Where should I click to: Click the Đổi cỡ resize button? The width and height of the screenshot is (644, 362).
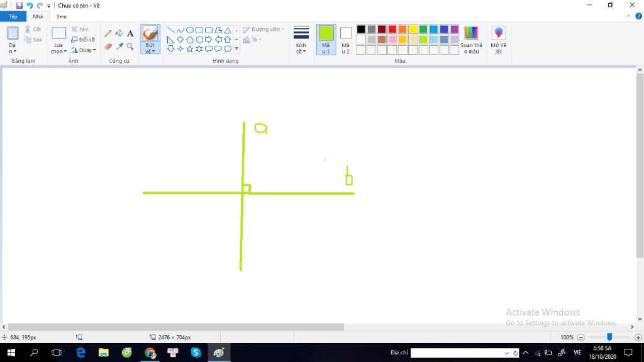[84, 40]
